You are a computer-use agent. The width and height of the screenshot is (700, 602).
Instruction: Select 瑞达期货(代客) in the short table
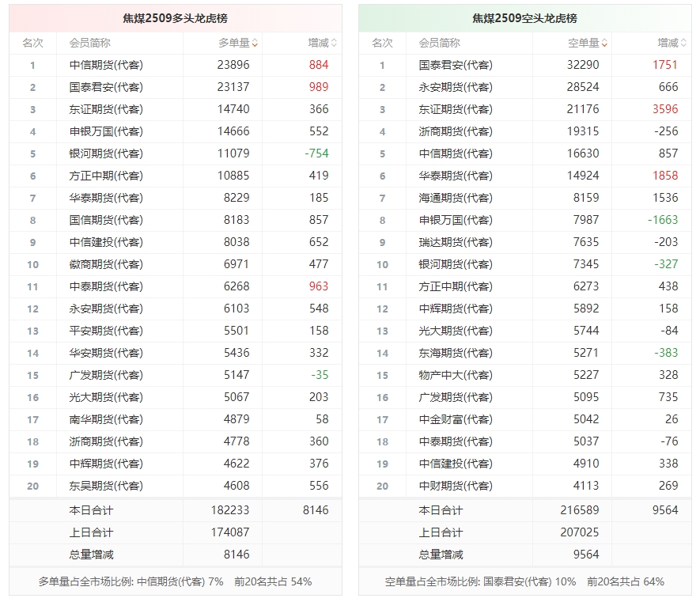point(456,242)
